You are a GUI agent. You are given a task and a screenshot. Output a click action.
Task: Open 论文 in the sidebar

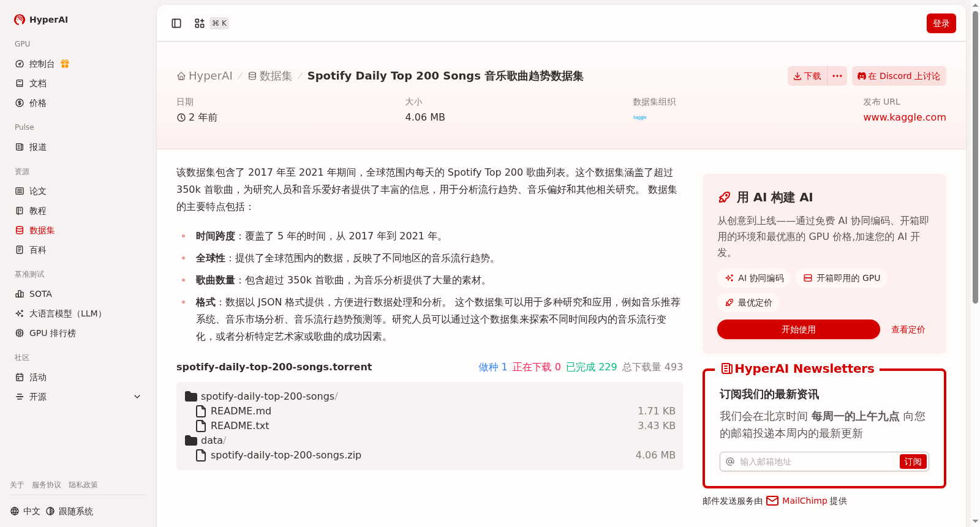[x=38, y=191]
